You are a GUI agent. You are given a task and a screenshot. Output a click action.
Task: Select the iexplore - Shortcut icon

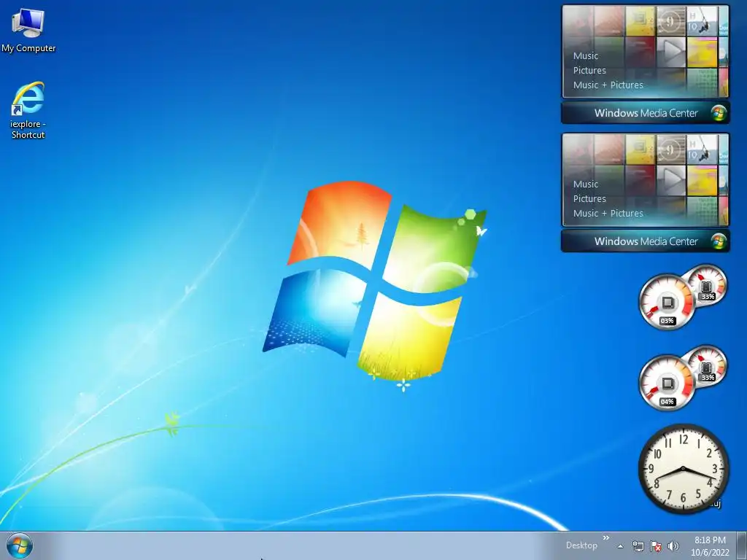28,111
